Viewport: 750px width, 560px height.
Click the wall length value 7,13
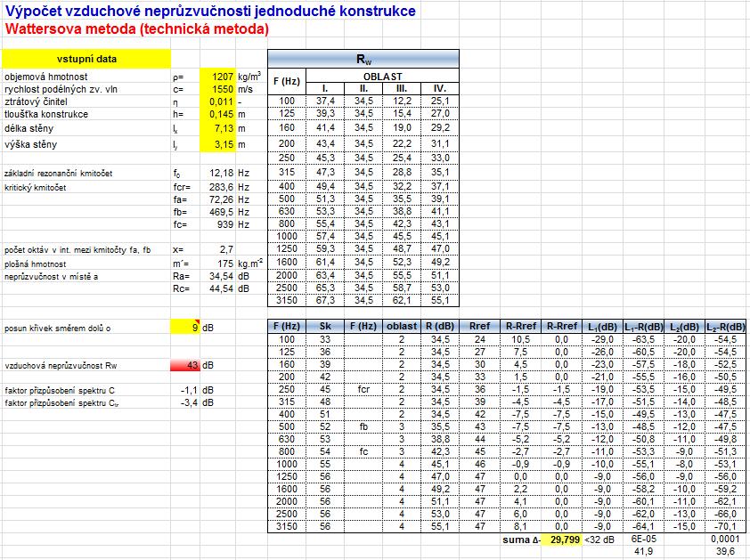coord(217,128)
